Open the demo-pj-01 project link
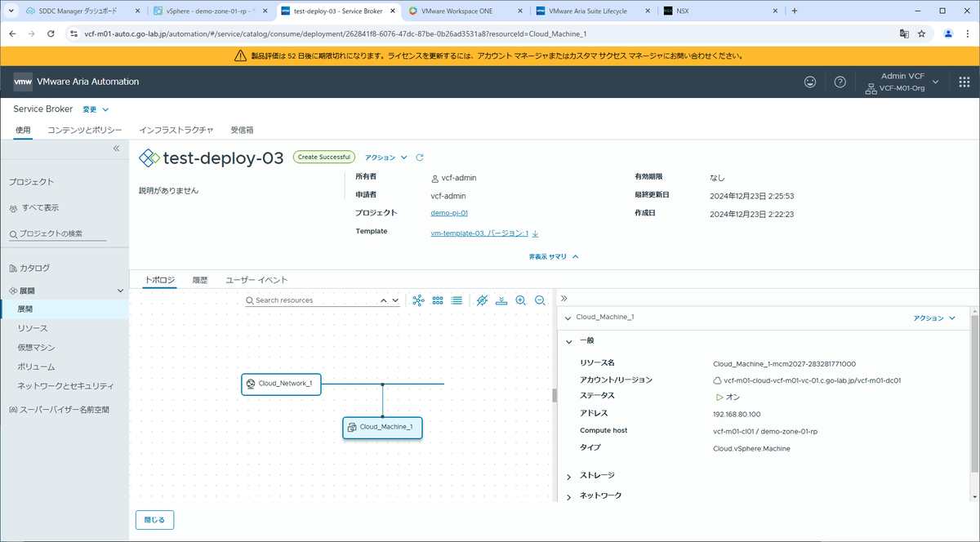 (x=449, y=213)
